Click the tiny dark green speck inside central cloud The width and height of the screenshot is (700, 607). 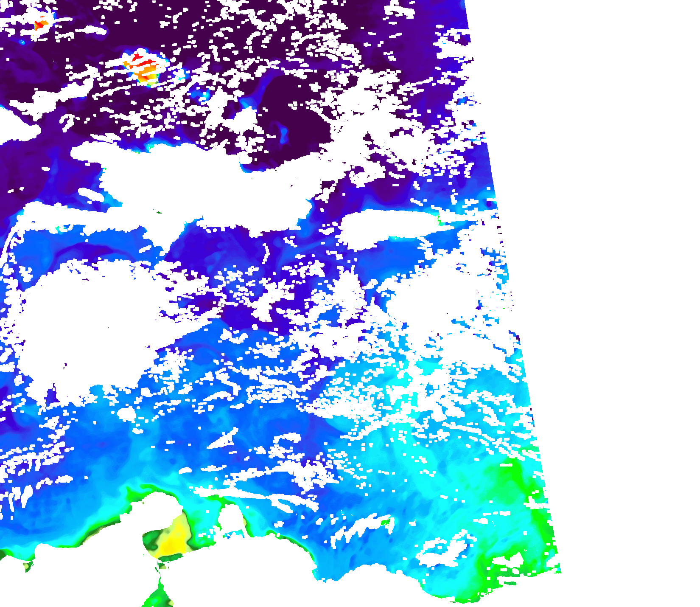click(160, 212)
